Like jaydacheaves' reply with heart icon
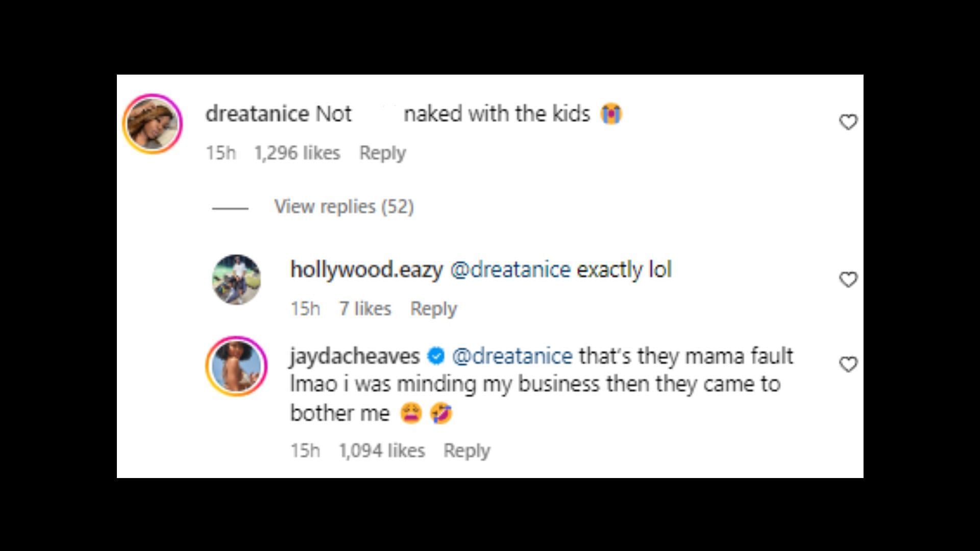The width and height of the screenshot is (980, 551). (x=848, y=364)
